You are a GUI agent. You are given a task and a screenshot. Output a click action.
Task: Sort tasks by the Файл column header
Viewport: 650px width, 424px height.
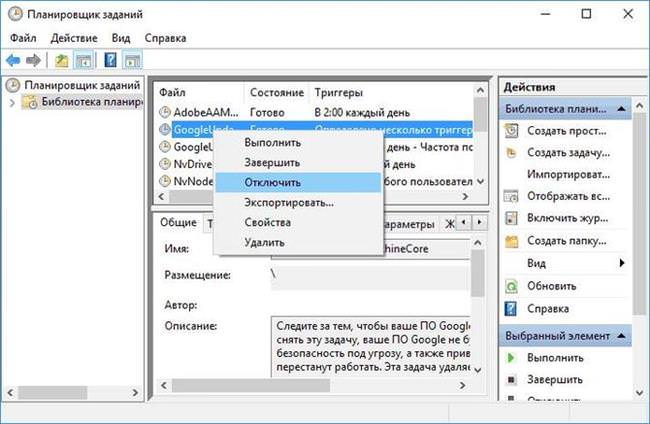[x=201, y=92]
